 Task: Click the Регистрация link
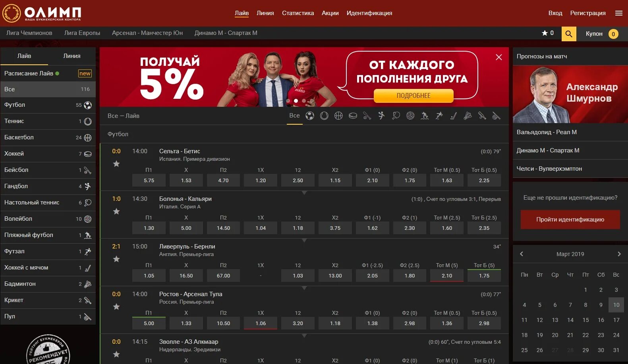(x=588, y=13)
